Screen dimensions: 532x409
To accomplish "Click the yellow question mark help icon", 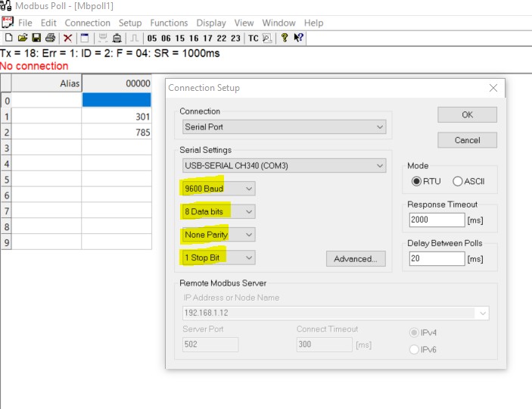I will (285, 37).
